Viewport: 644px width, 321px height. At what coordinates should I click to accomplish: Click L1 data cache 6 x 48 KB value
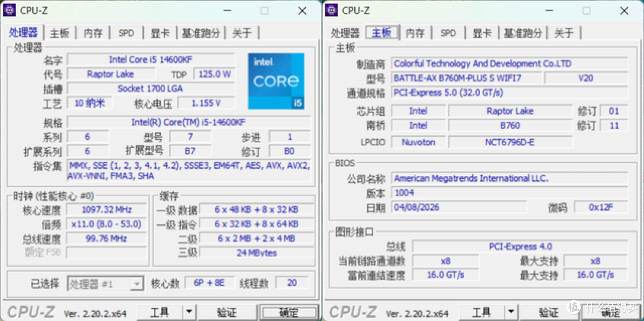click(256, 209)
